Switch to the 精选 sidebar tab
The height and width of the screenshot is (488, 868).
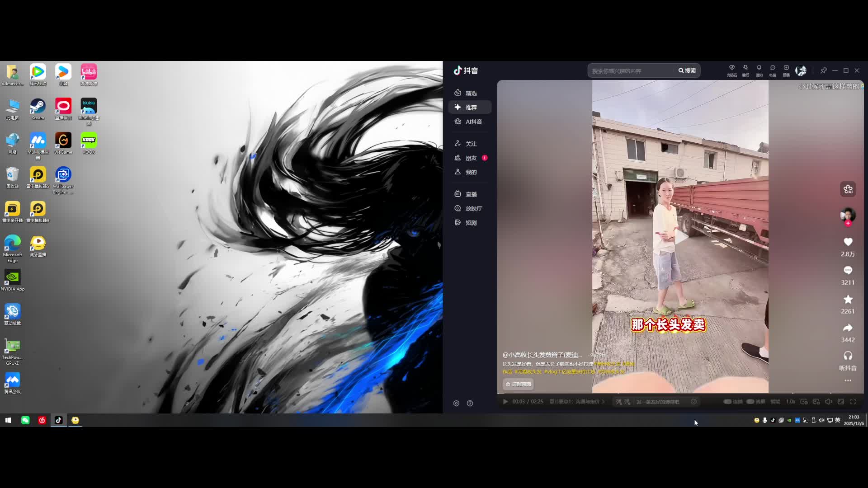(470, 93)
